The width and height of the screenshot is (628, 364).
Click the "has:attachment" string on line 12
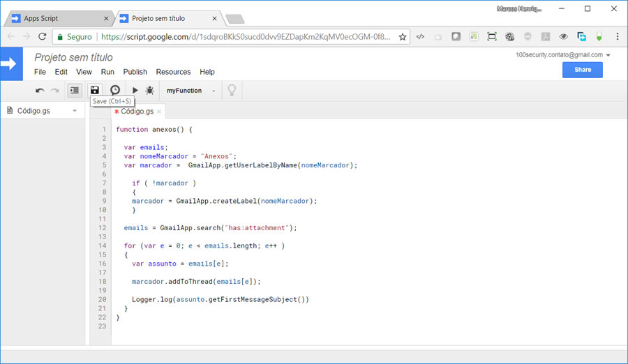click(256, 228)
